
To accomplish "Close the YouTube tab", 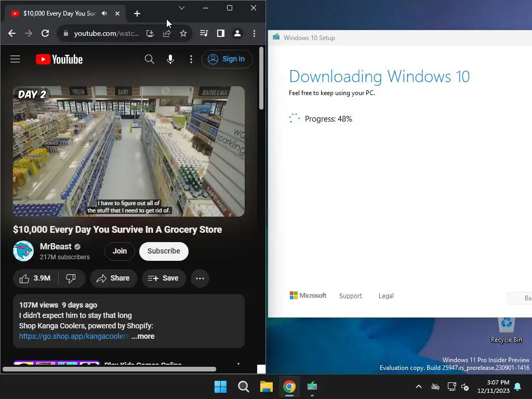I will coord(117,14).
